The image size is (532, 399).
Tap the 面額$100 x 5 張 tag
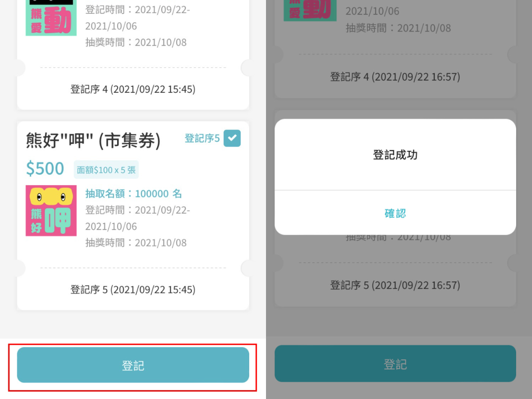pos(106,170)
